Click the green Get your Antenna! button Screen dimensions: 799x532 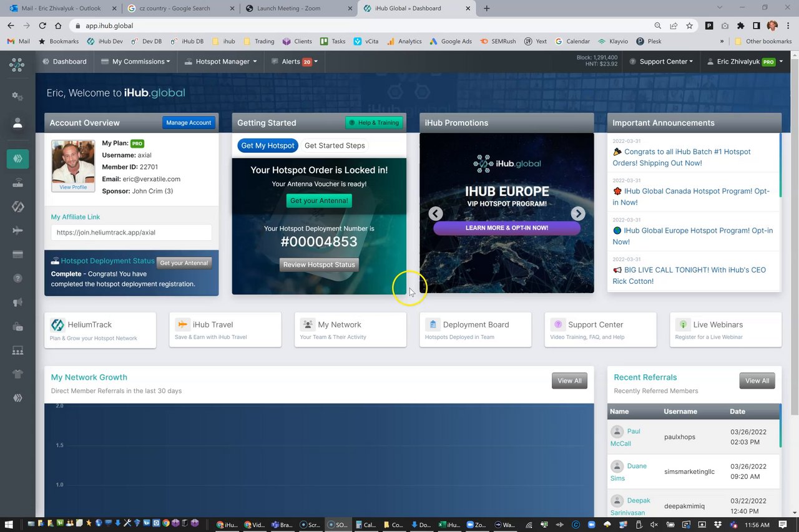coord(319,201)
